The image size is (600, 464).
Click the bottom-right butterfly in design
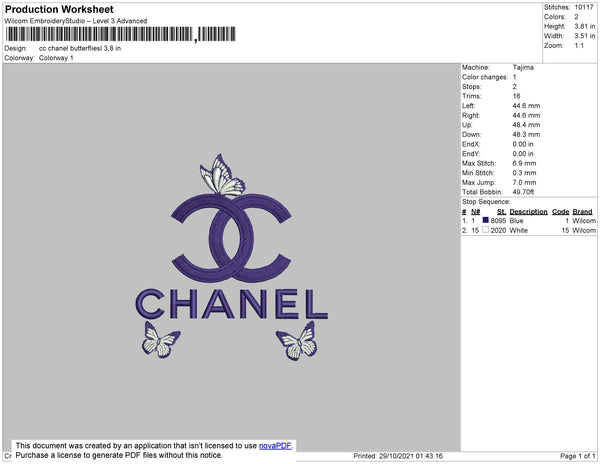click(297, 341)
